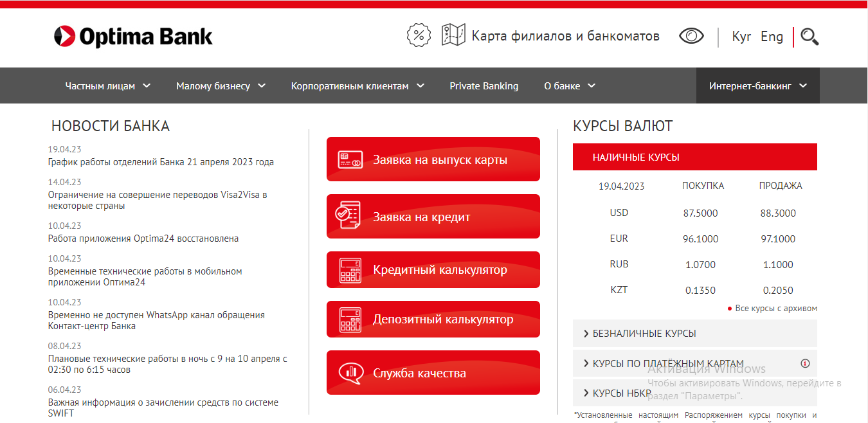Click the magnifier search icon
The image size is (868, 423).
coord(809,37)
